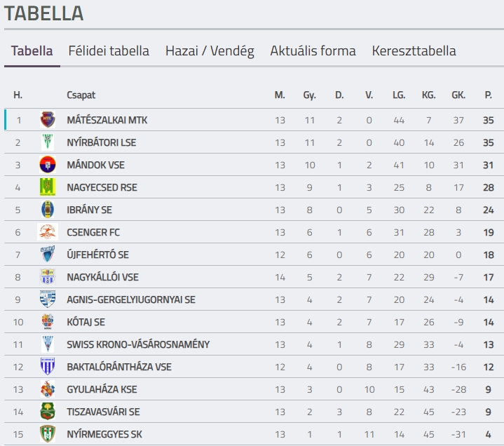Switch to the Félidei tabella tab
504x446 pixels.
click(x=109, y=51)
